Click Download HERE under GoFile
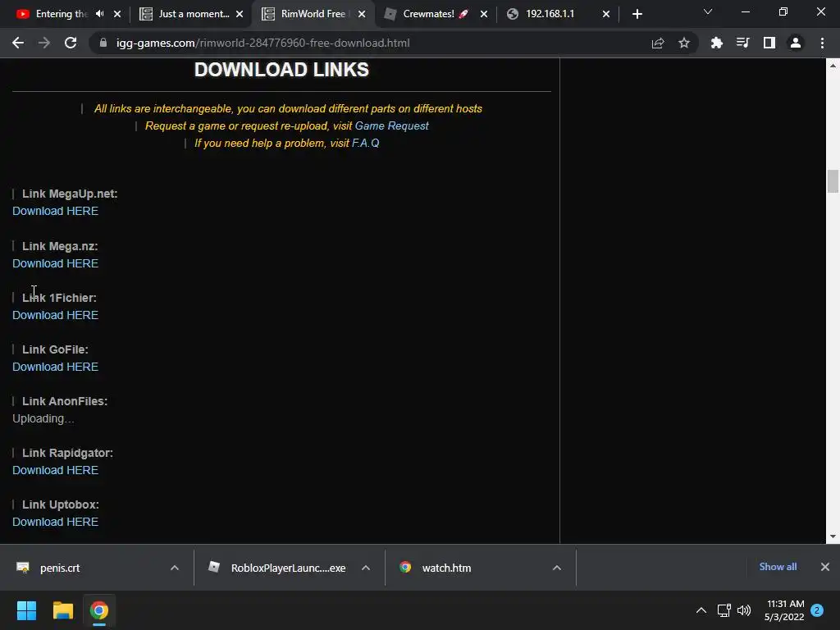 [55, 367]
